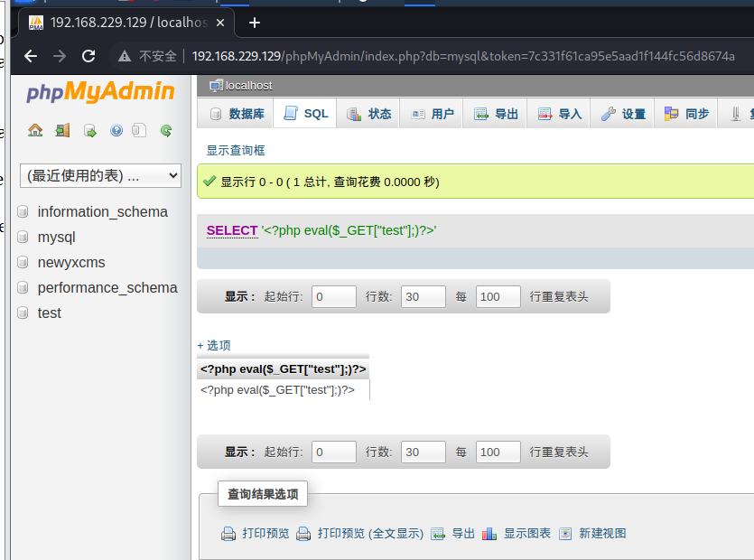Screen dimensions: 754x560
Task: Open the 同步 tab
Action: pos(685,114)
